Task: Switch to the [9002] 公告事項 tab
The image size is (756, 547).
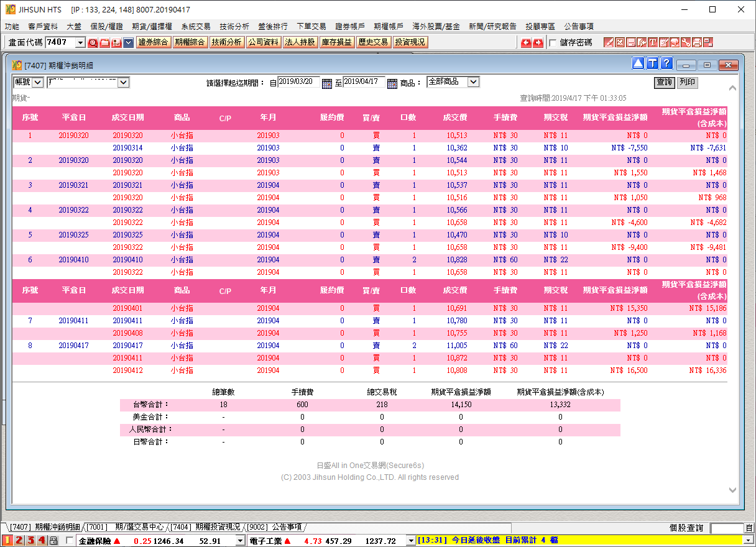Action: [x=275, y=527]
